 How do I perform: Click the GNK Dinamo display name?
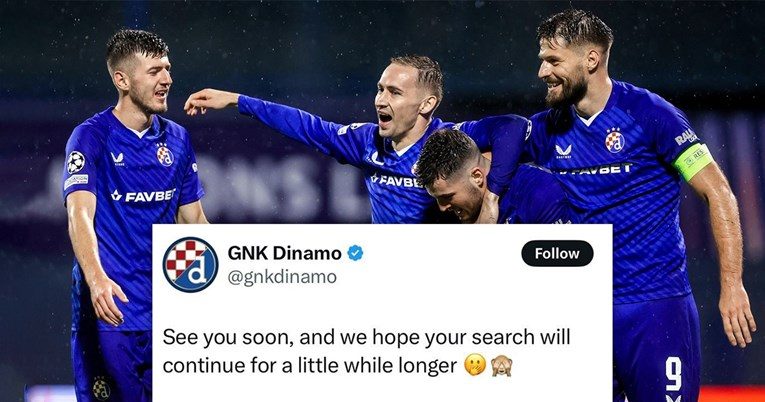(284, 253)
